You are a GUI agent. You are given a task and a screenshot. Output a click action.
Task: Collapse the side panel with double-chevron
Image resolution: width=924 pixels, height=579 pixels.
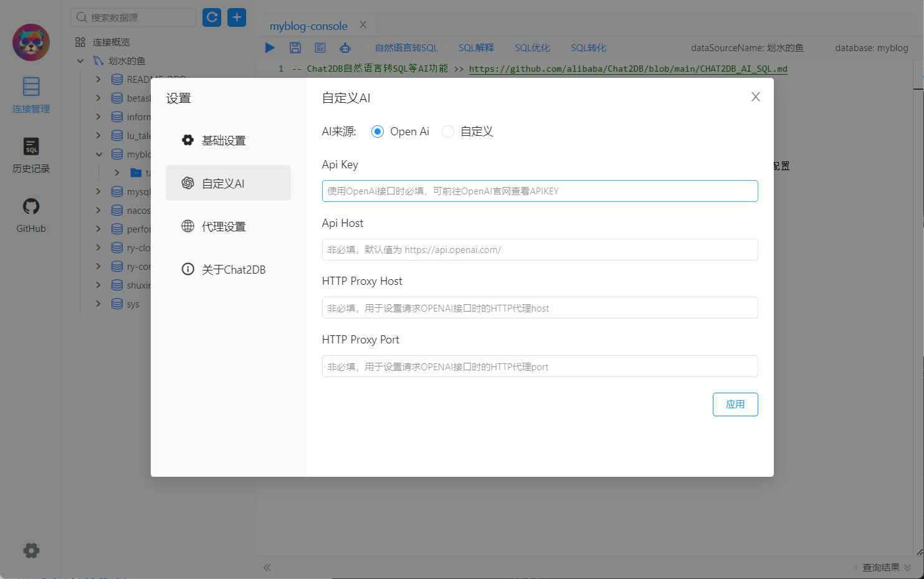click(x=267, y=567)
